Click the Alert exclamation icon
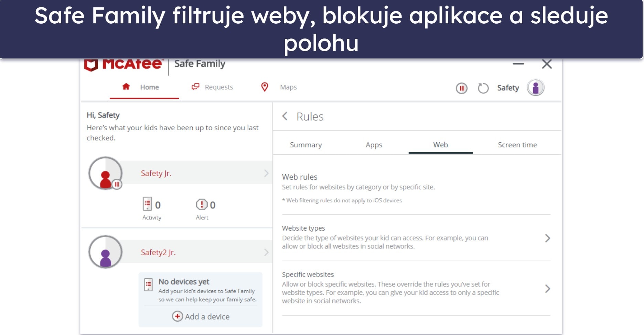The image size is (644, 335). pos(202,204)
